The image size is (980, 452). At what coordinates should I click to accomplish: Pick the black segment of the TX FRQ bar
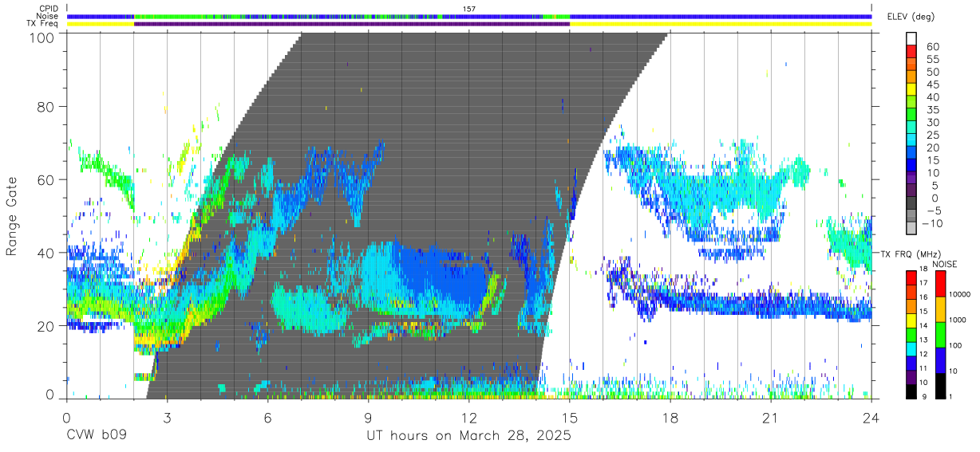[911, 391]
